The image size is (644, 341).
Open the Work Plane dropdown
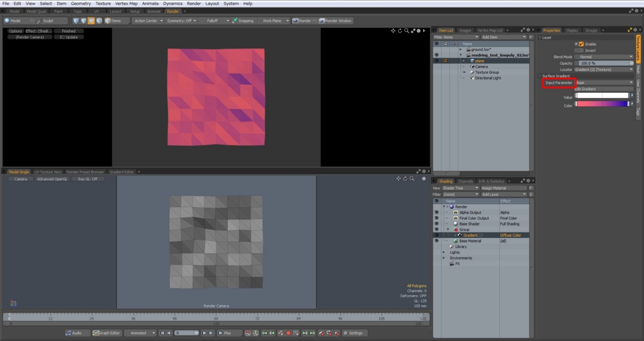(x=274, y=21)
